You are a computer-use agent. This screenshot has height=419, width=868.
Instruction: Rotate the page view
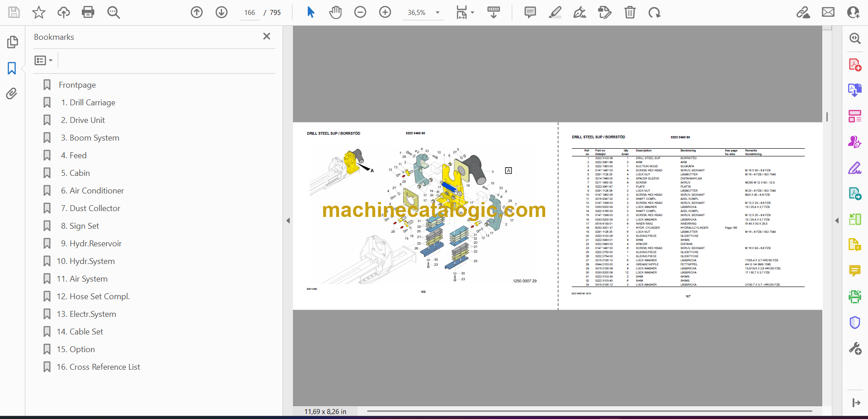coord(654,12)
